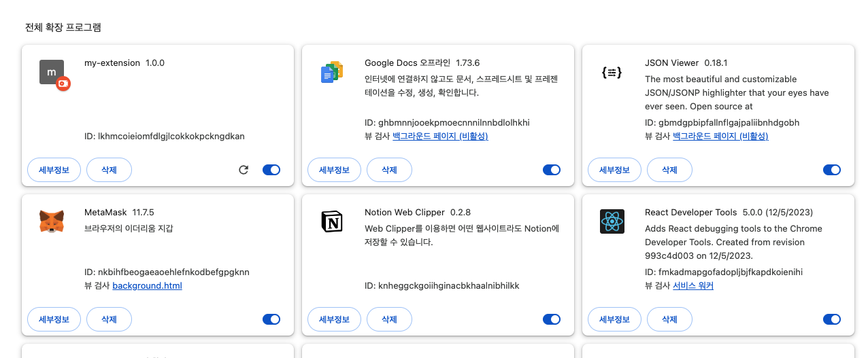This screenshot has height=358, width=868.
Task: Click the JSON Viewer braces icon
Action: pos(612,73)
